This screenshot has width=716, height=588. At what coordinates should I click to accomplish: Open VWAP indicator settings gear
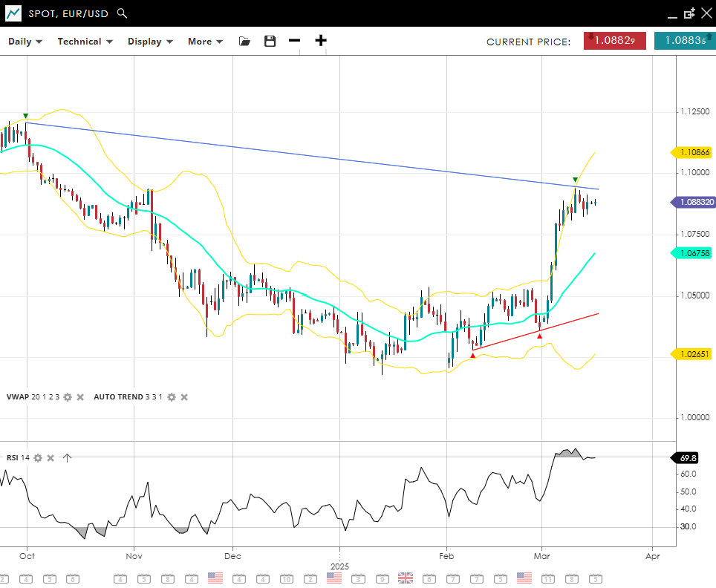click(68, 397)
